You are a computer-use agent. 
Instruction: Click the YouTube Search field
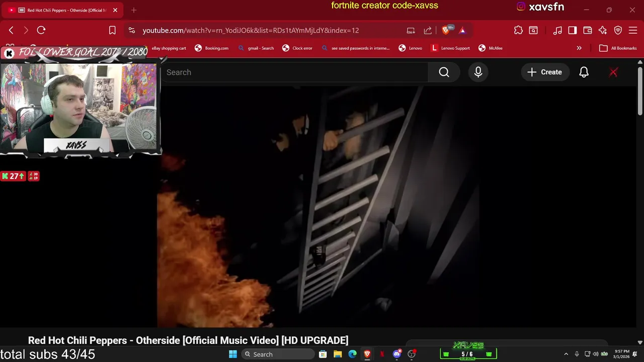pos(295,72)
